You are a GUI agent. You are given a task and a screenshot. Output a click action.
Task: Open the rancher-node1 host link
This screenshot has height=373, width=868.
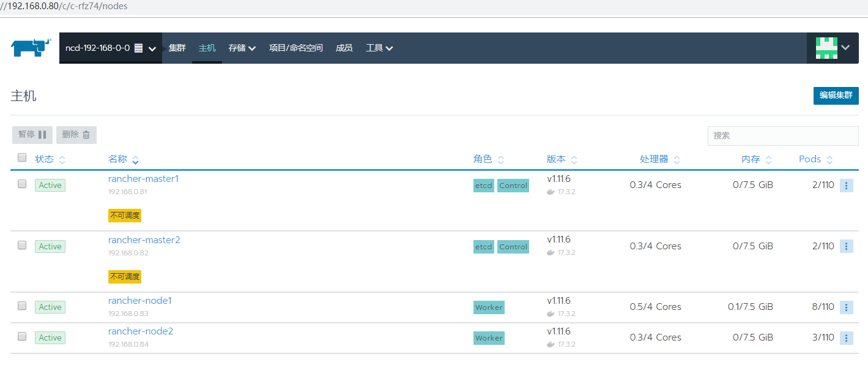pyautogui.click(x=140, y=301)
